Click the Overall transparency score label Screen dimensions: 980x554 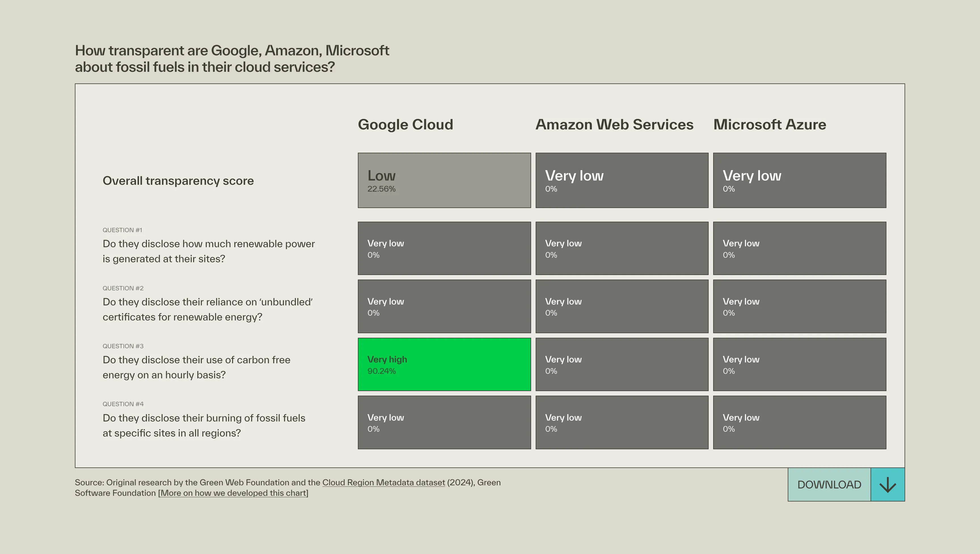178,181
